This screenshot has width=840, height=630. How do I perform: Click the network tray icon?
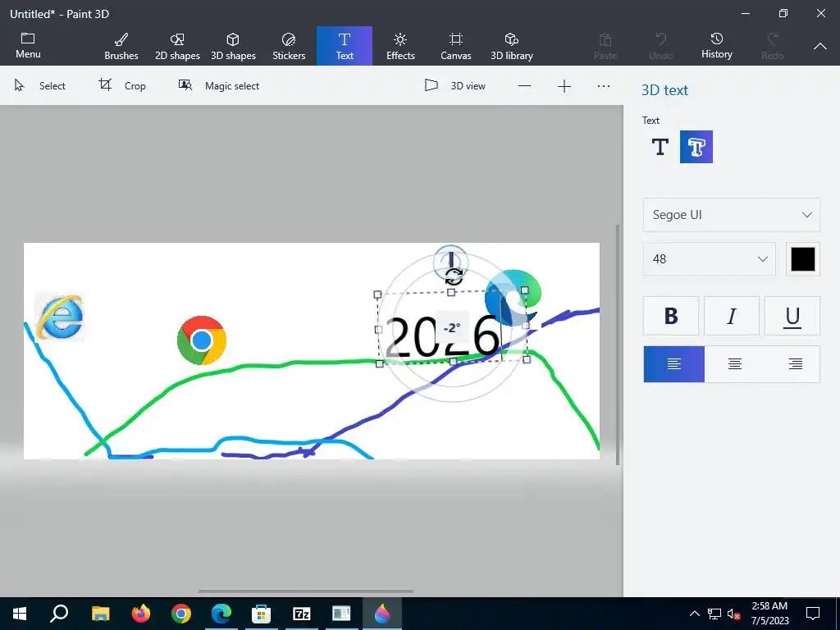click(x=714, y=614)
